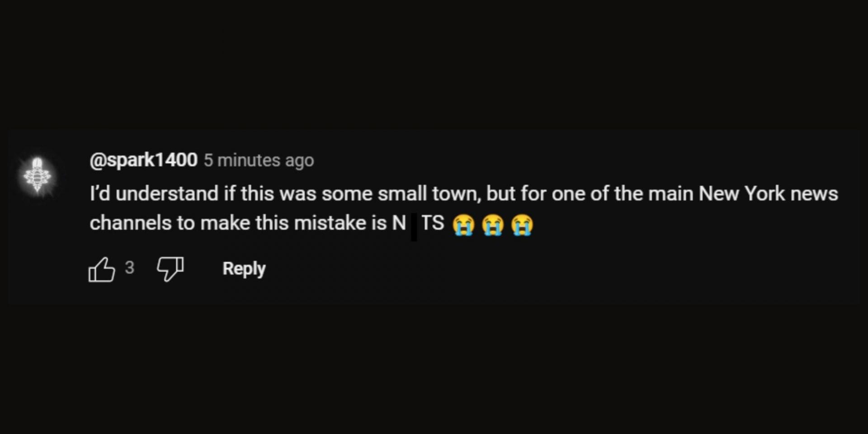Click the middle crying emoji

point(493,225)
